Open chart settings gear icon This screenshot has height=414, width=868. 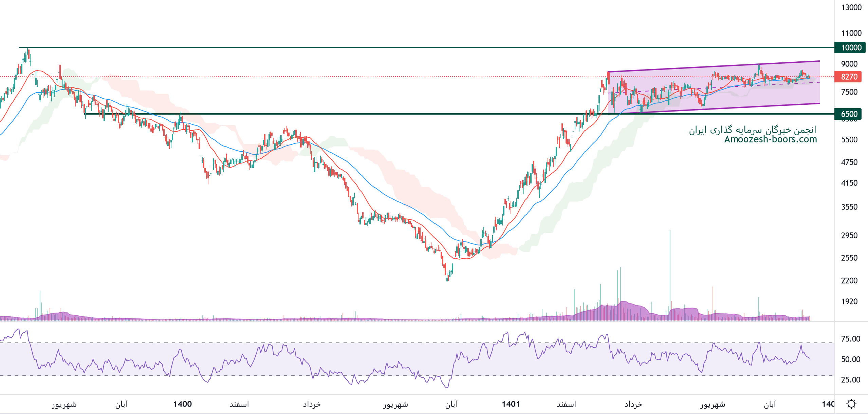[x=851, y=404]
